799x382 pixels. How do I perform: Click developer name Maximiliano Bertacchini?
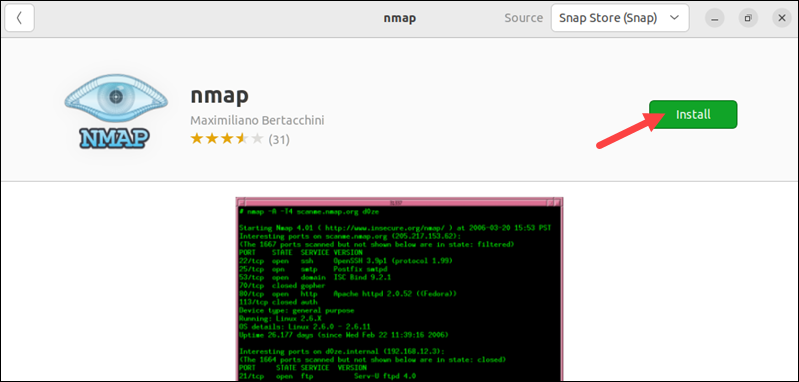tap(257, 120)
